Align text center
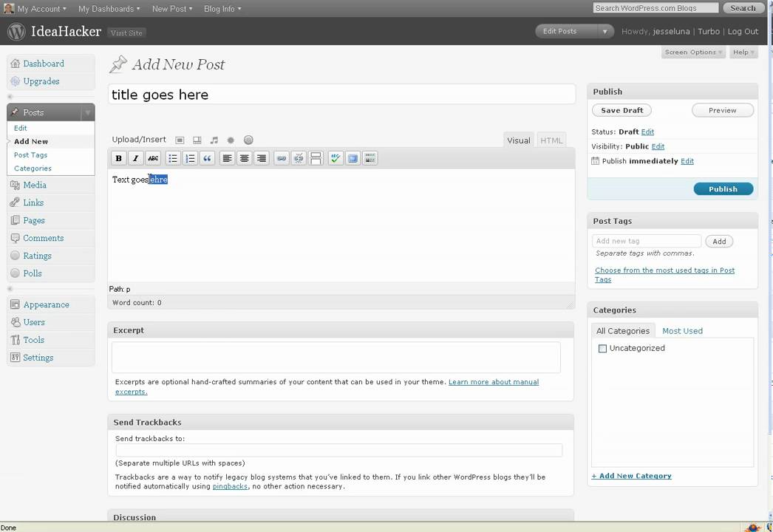 click(244, 158)
